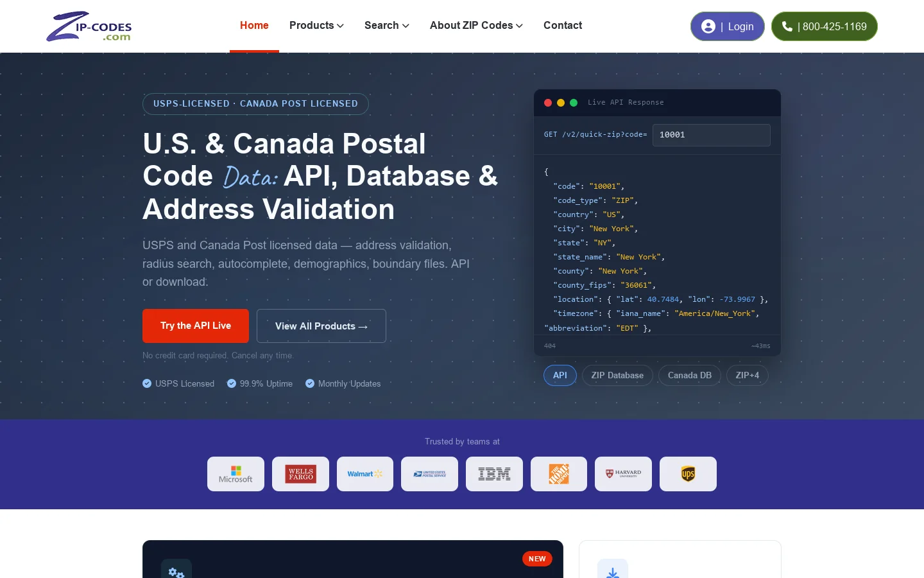Click the Walmart logo tile

pos(365,474)
